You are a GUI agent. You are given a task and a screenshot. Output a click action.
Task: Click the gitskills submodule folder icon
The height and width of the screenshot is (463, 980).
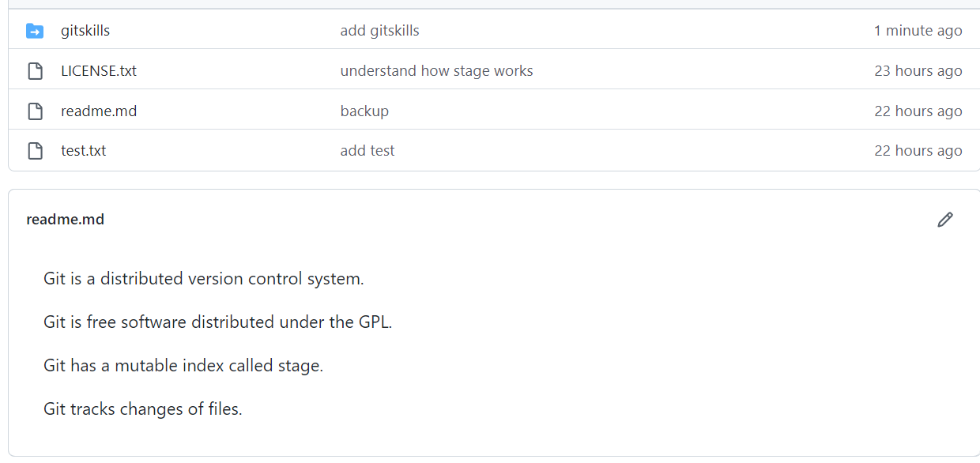pyautogui.click(x=35, y=31)
